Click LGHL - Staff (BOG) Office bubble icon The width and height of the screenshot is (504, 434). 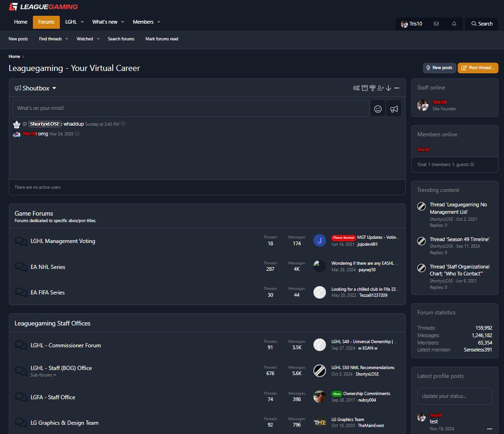21,371
